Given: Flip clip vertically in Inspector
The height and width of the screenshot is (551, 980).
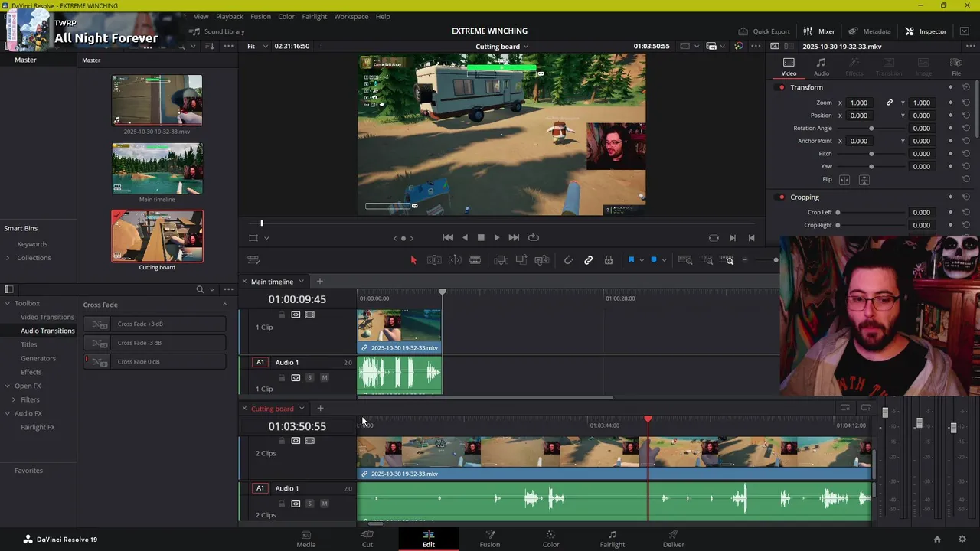Looking at the screenshot, I should click(x=864, y=179).
